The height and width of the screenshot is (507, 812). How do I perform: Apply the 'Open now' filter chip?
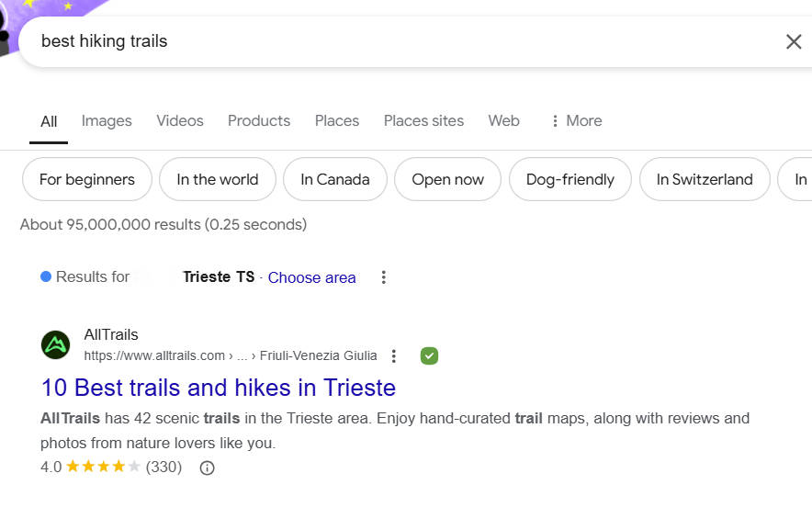447,179
